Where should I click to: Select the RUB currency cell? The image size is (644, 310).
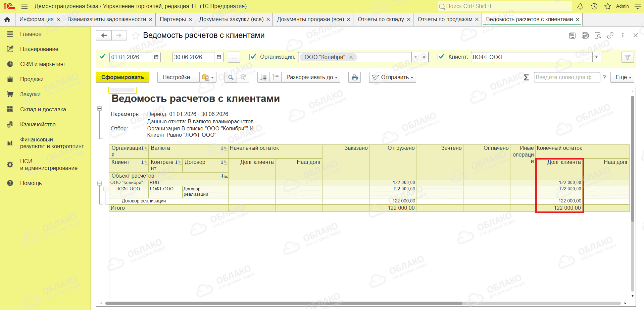click(x=189, y=183)
